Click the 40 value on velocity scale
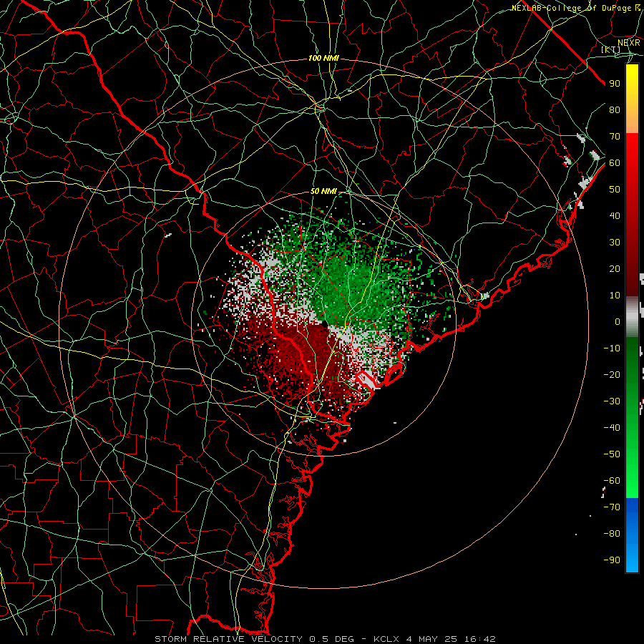 [615, 215]
